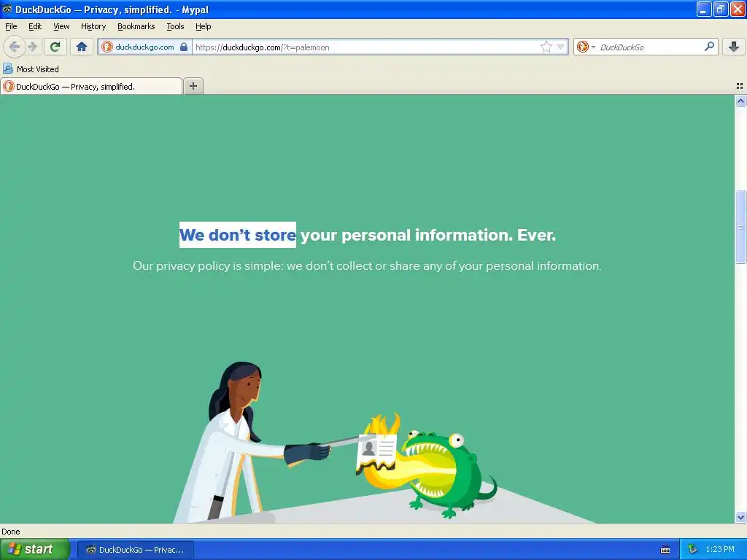Go forward using the Forward arrow button
Screen dimensions: 747x560
[x=33, y=47]
